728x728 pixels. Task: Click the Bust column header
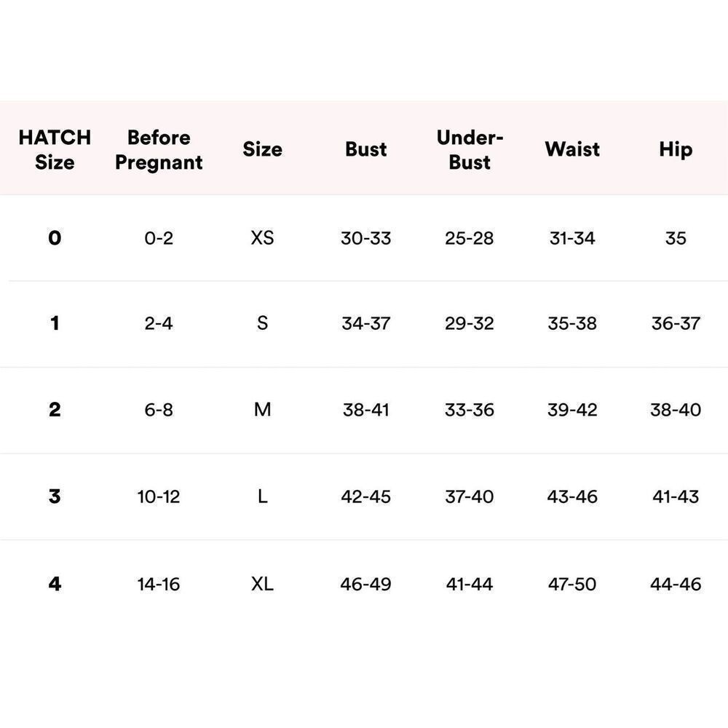[x=366, y=149]
